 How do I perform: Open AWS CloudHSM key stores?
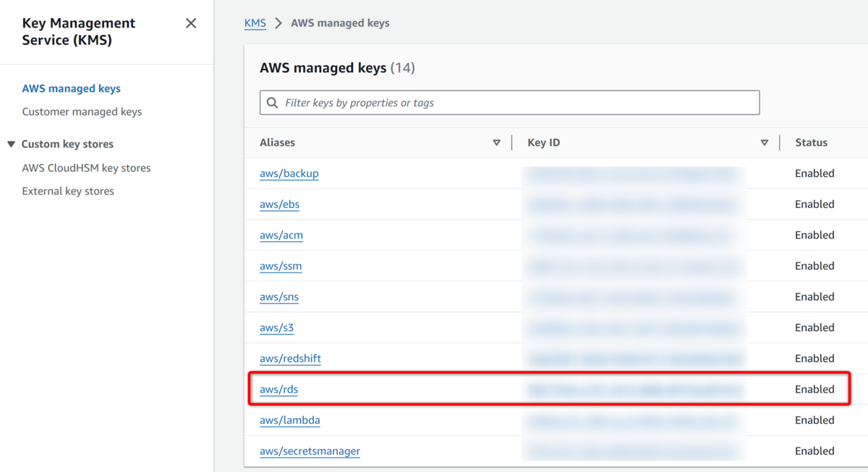(x=86, y=168)
